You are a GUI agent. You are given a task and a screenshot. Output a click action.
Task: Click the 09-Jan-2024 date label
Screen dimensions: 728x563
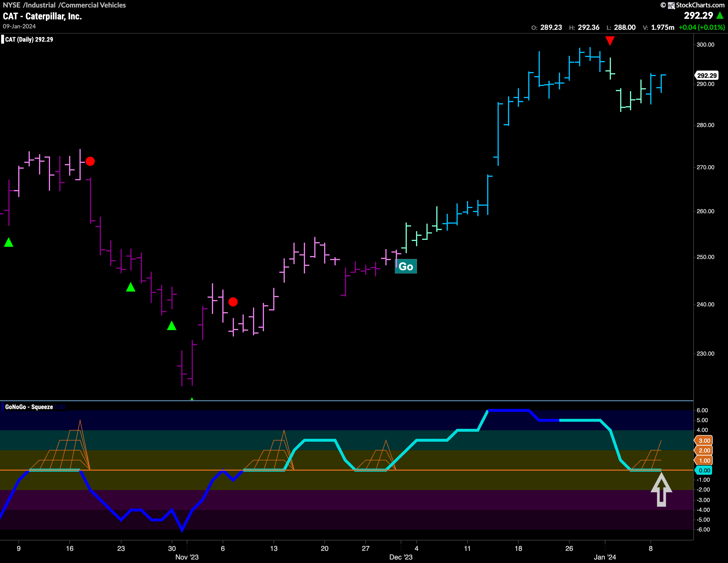19,26
